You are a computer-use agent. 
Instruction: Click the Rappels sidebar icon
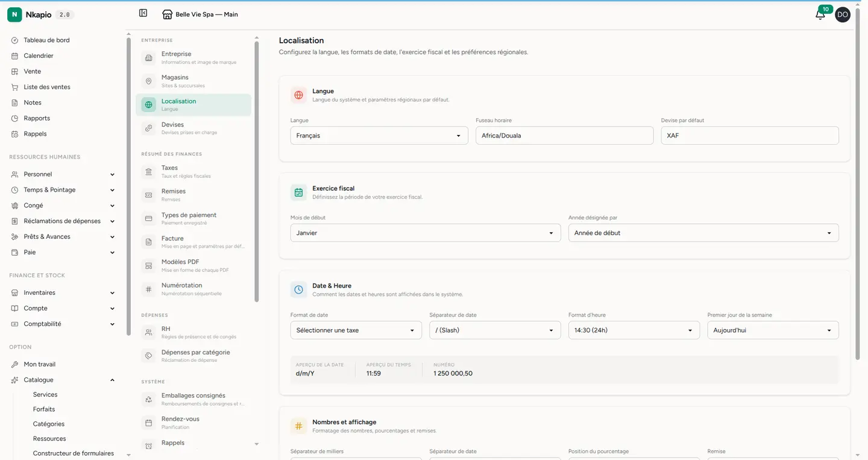(15, 134)
